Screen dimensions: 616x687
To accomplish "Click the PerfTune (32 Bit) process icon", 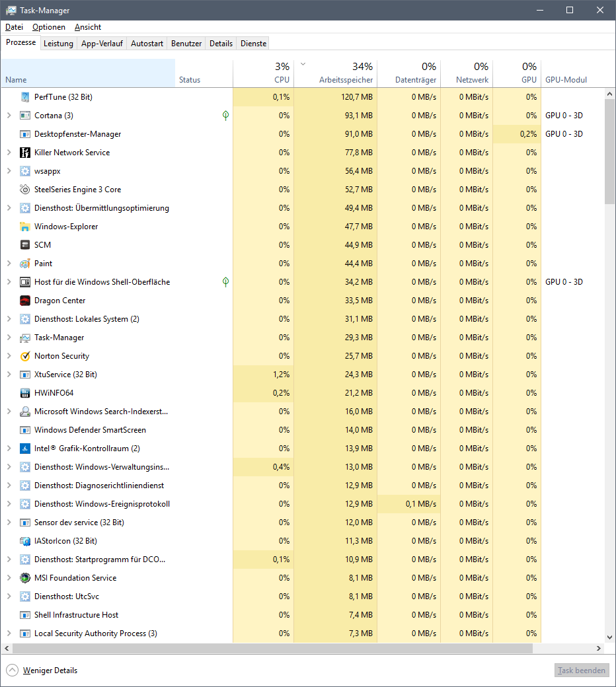I will [25, 97].
